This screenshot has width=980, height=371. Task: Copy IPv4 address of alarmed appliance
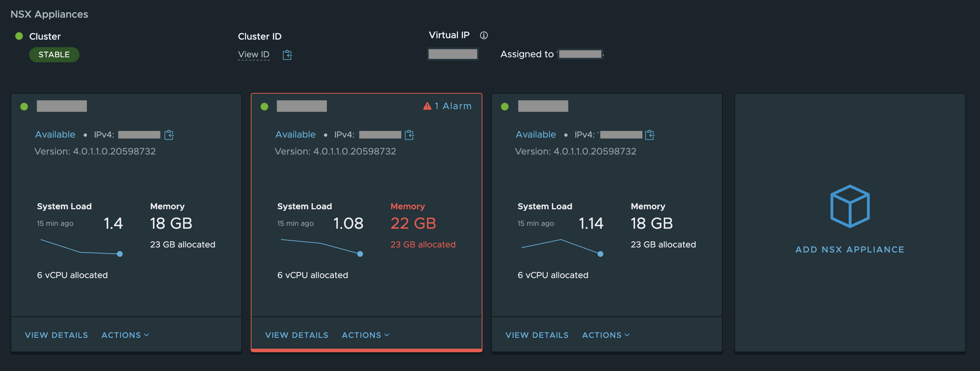409,135
